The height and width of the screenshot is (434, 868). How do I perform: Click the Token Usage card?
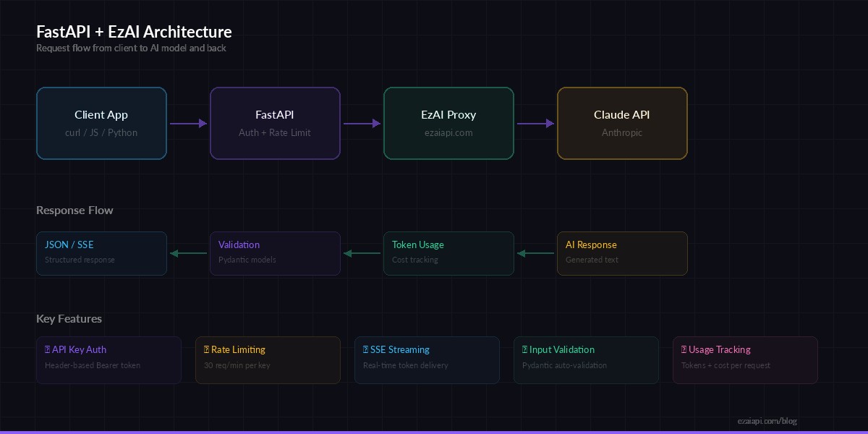[x=448, y=253]
